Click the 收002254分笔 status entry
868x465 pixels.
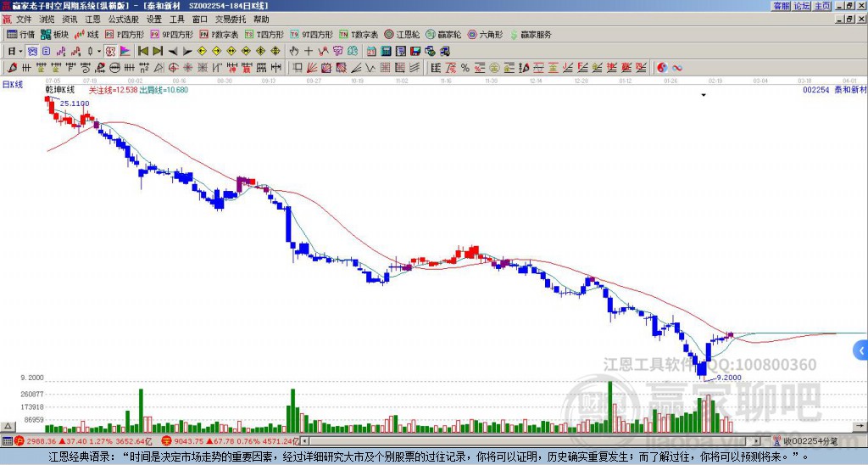coord(810,441)
